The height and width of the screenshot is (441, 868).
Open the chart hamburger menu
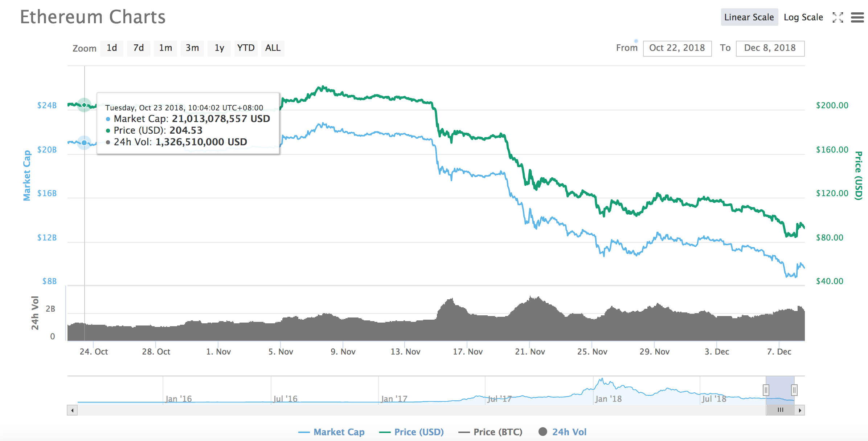[x=857, y=17]
